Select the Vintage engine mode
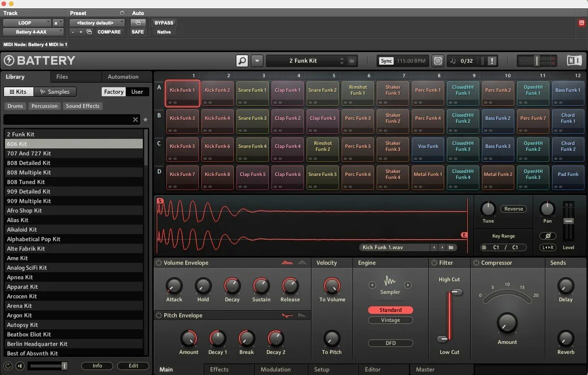 (x=390, y=320)
